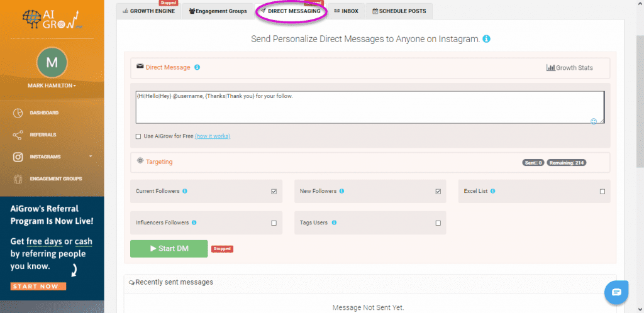The height and width of the screenshot is (313, 644).
Task: Click the info icon next to Current Followers
Action: tap(185, 191)
